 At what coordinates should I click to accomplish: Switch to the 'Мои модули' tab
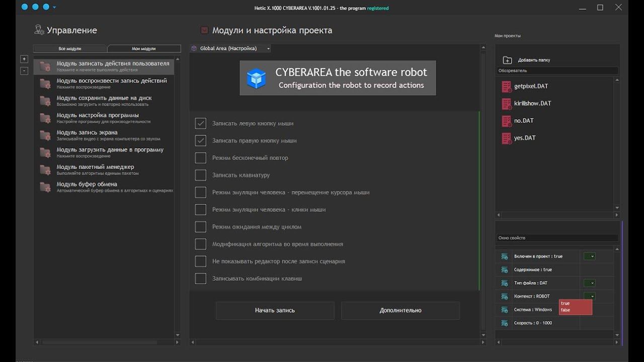[144, 49]
